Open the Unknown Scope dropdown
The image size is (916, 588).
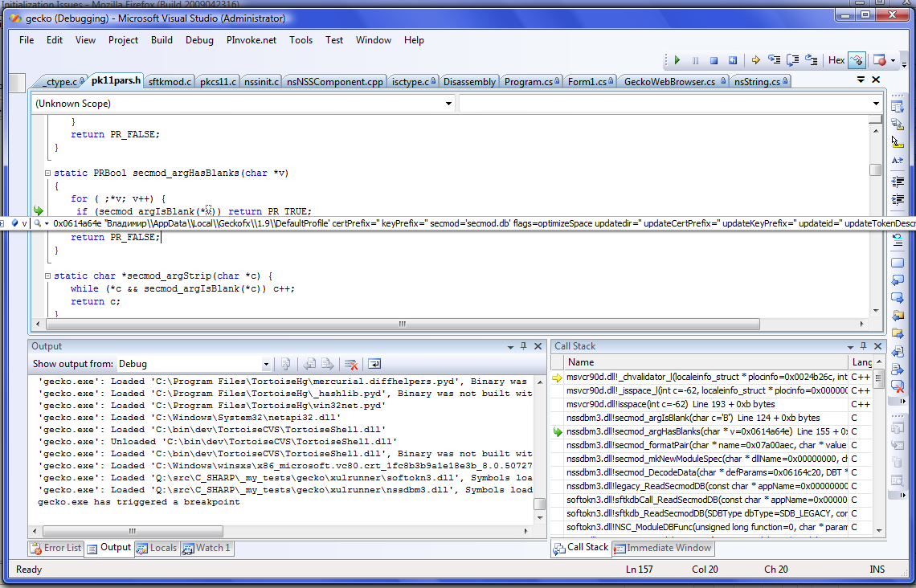[x=448, y=104]
